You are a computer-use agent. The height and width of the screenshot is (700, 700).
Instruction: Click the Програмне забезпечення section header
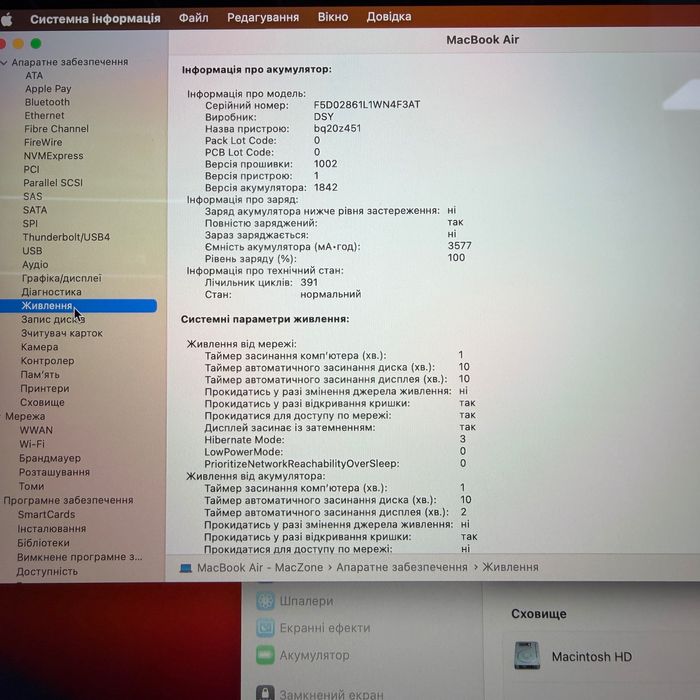[x=68, y=500]
